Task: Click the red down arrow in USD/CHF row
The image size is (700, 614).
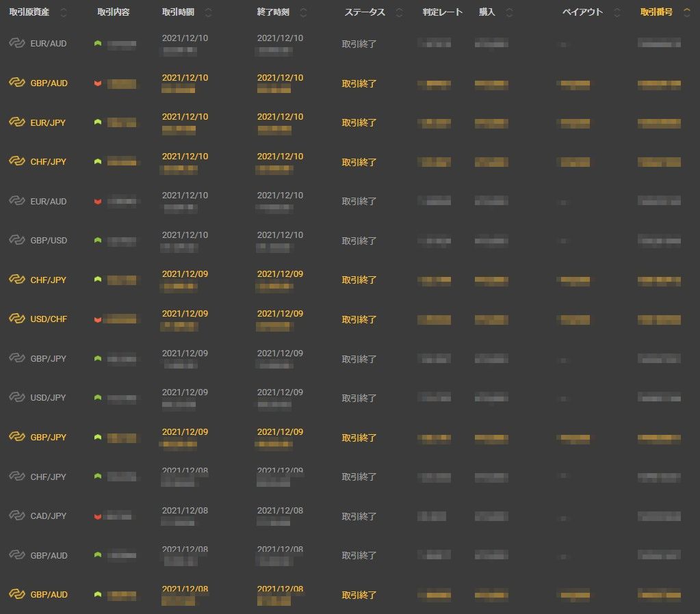Action: (x=98, y=319)
